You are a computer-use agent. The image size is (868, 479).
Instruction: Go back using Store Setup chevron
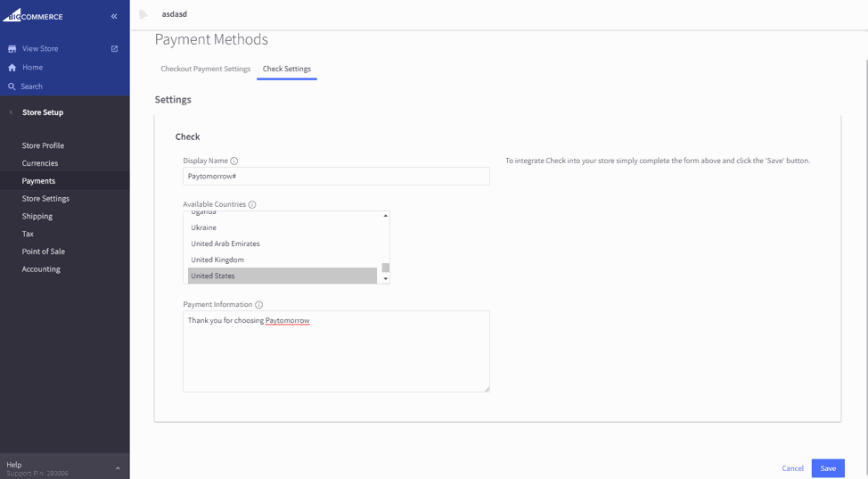click(x=11, y=112)
